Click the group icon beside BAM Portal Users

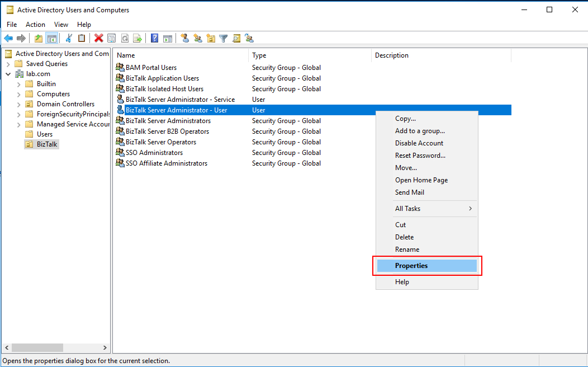point(120,68)
